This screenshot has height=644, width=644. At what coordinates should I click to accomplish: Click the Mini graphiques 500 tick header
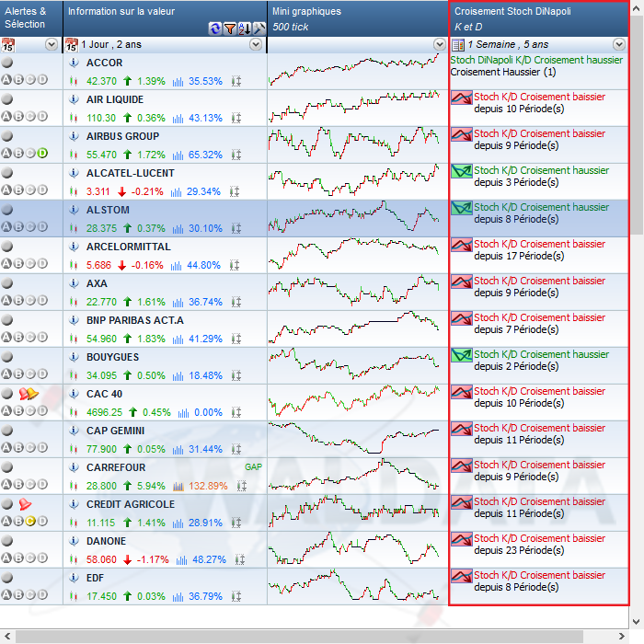point(357,18)
